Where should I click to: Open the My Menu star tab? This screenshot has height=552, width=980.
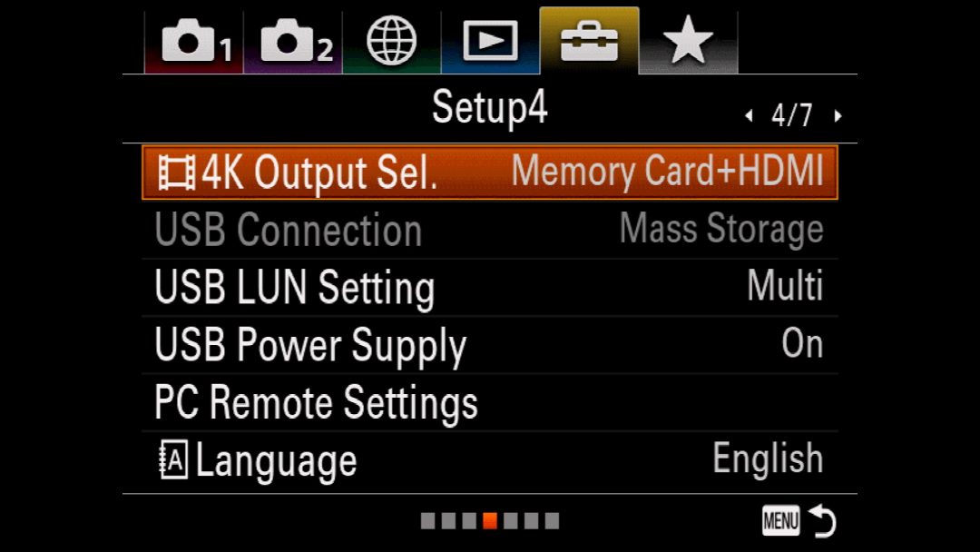[688, 42]
